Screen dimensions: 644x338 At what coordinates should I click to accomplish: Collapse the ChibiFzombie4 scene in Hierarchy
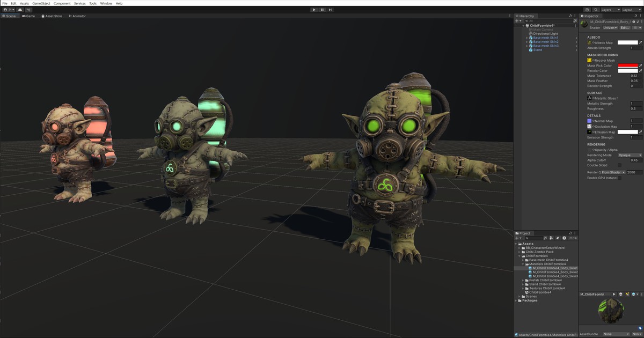tap(524, 25)
